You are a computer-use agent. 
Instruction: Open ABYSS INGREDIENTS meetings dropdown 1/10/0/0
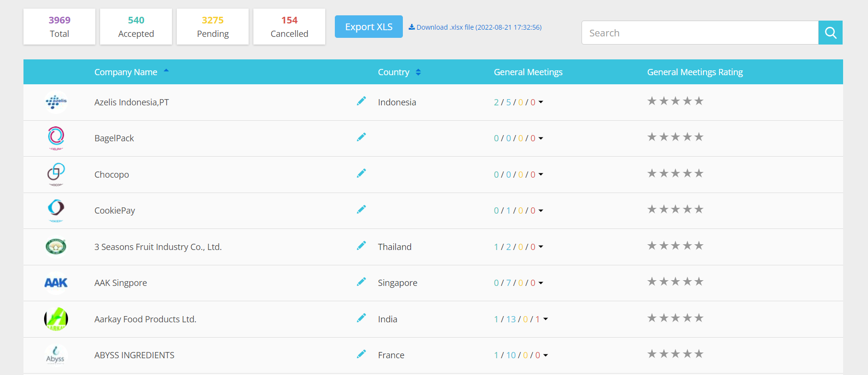tap(546, 355)
